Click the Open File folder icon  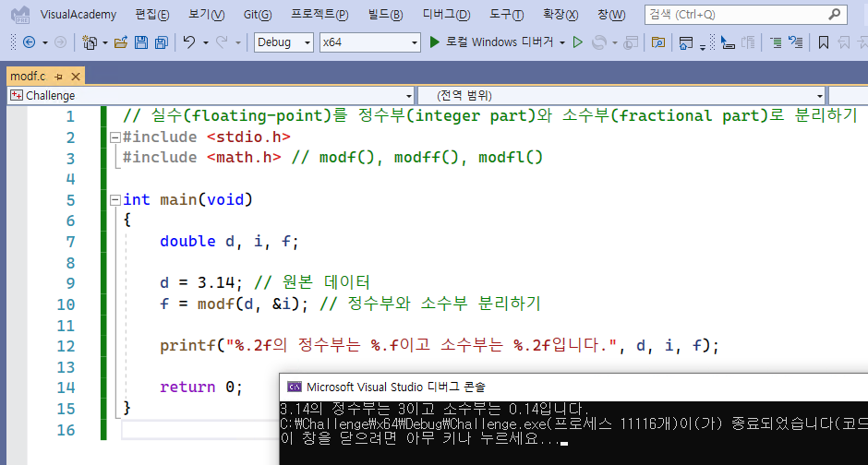121,42
